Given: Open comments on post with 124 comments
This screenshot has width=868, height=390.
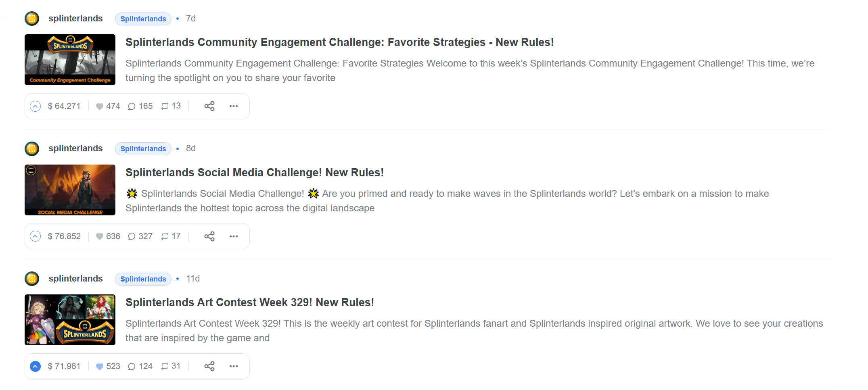Looking at the screenshot, I should coord(132,366).
